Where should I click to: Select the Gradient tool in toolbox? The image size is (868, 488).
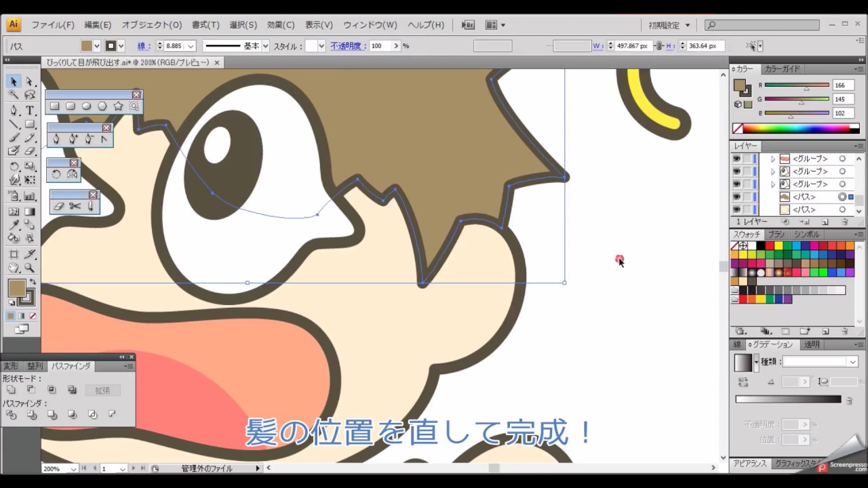30,211
